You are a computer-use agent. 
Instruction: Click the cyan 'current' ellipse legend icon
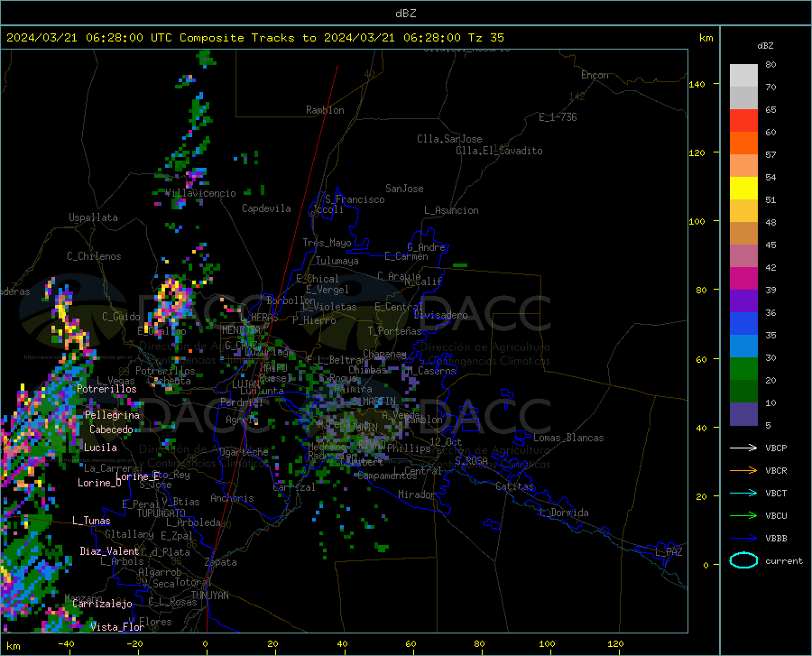(x=743, y=560)
